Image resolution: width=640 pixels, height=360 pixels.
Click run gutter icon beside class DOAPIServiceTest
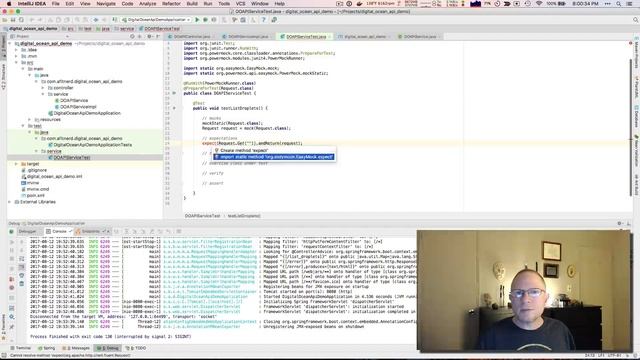tap(174, 93)
